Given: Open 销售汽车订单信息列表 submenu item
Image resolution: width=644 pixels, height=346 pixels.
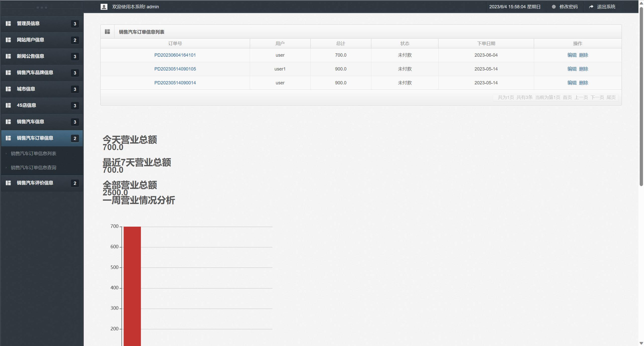Looking at the screenshot, I should click(x=33, y=154).
